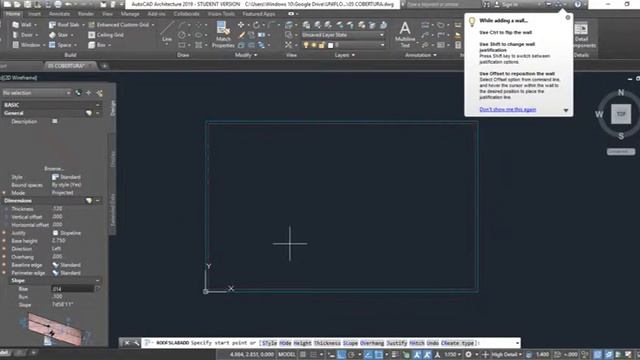Viewport: 640px width, 360px height.
Task: Expand the Wall tool dropdown arrow
Action: [x=35, y=25]
